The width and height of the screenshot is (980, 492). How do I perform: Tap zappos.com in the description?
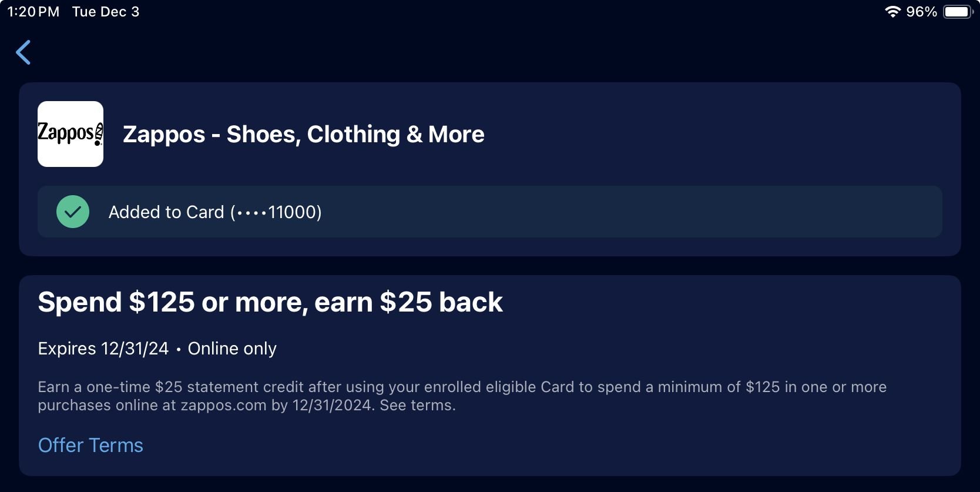(x=223, y=406)
